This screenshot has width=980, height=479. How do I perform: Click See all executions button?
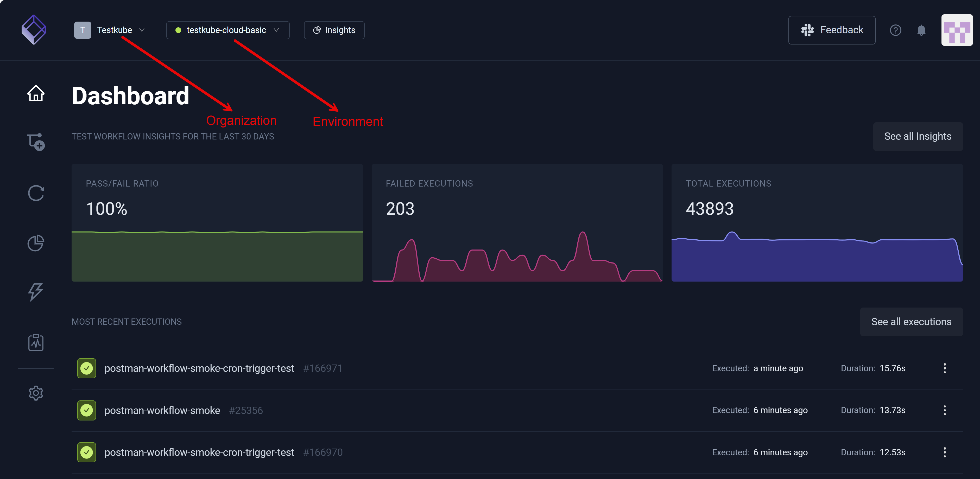[x=911, y=322]
